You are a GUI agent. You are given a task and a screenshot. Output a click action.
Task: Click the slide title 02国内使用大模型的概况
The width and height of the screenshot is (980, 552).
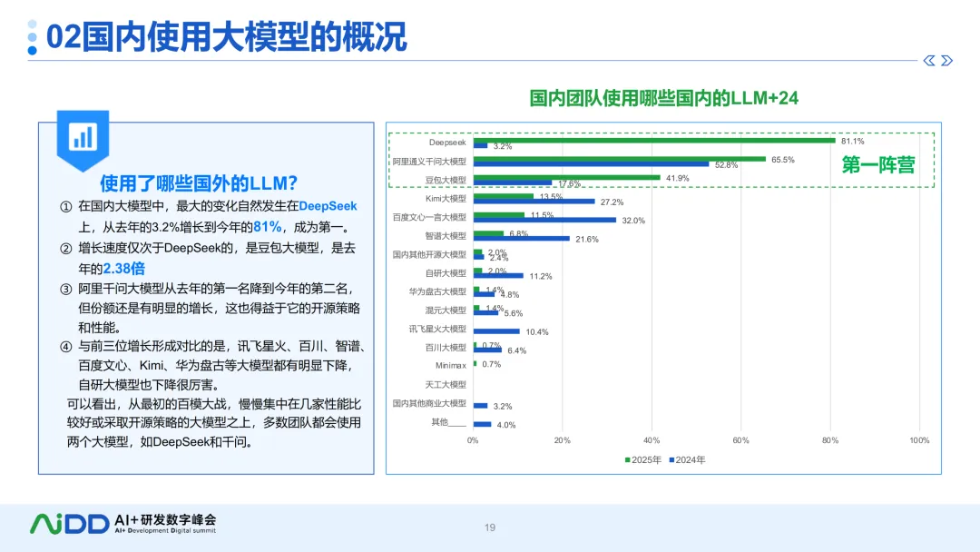pos(226,36)
